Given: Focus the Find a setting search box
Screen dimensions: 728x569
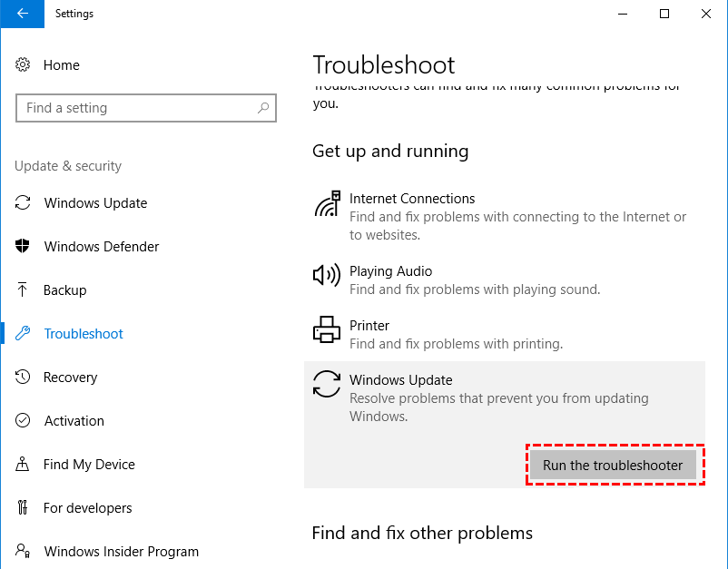Looking at the screenshot, I should tap(136, 108).
